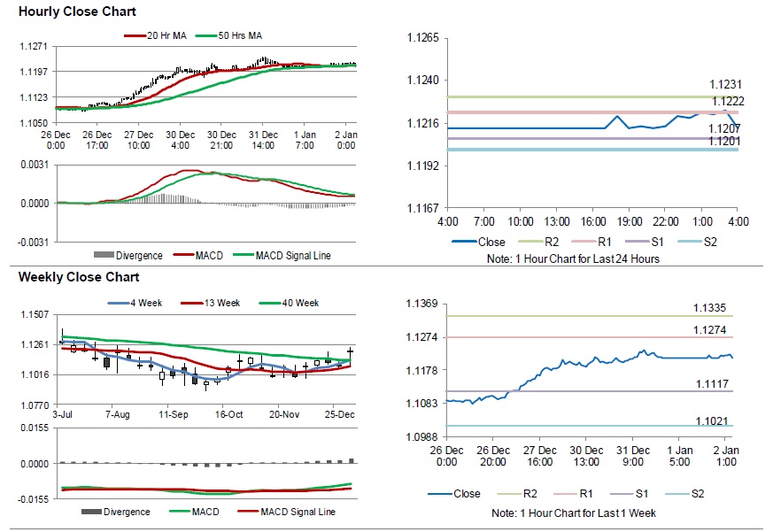Click the 1.1050 y-axis value
Viewport: 773px width, 532px height.
pyautogui.click(x=34, y=123)
